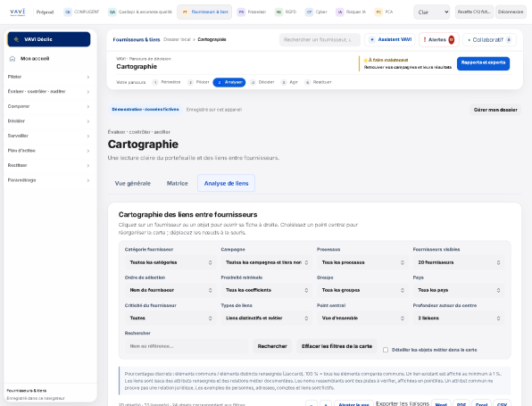This screenshot has width=532, height=406.
Task: Expand Évaluer · contrôler · auditer section
Action: 48,92
